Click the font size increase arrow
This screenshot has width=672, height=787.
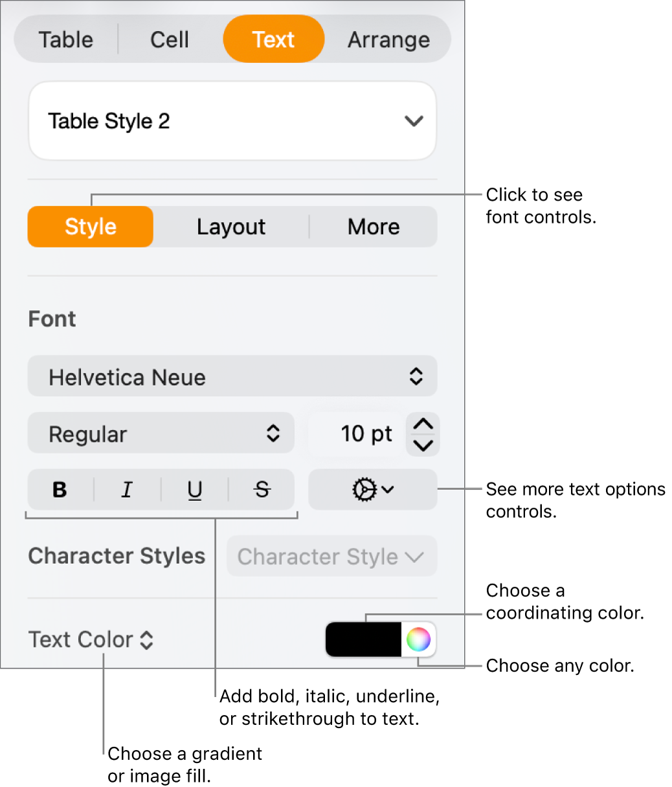pos(422,424)
